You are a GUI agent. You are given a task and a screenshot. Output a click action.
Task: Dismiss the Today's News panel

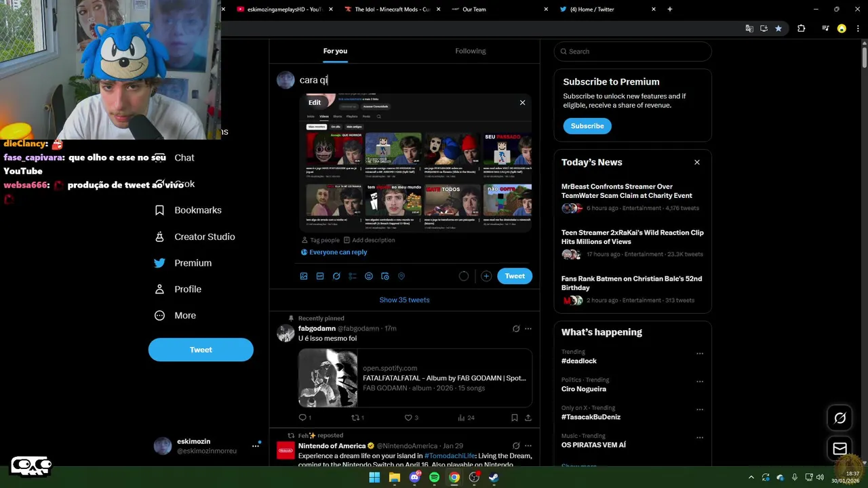tap(696, 162)
